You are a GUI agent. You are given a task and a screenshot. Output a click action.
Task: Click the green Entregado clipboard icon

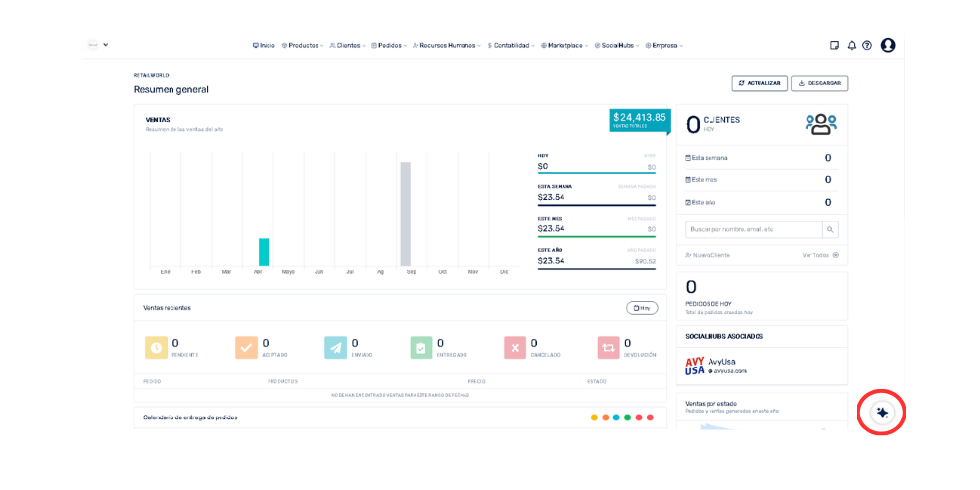click(x=421, y=347)
